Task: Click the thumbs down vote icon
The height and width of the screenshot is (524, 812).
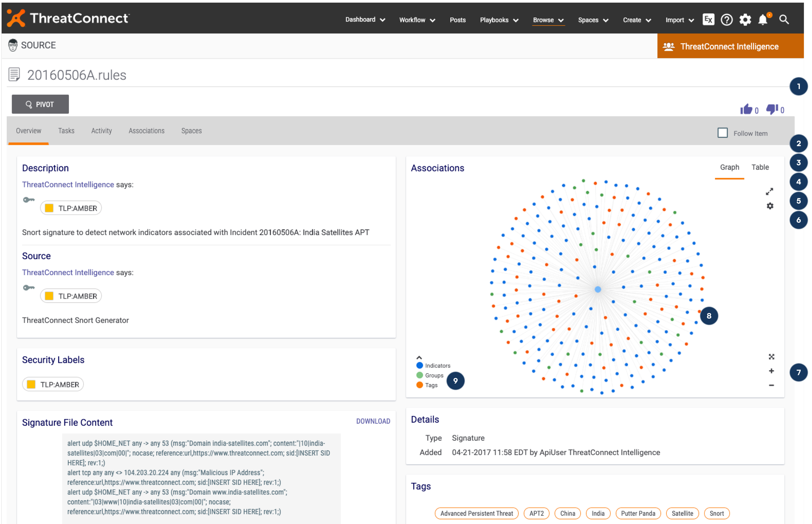Action: pos(772,109)
